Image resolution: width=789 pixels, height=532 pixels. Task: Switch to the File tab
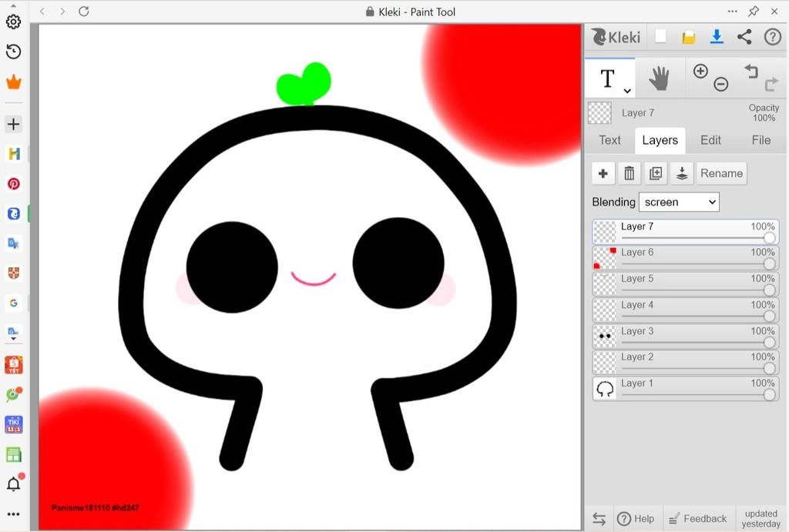coord(760,140)
